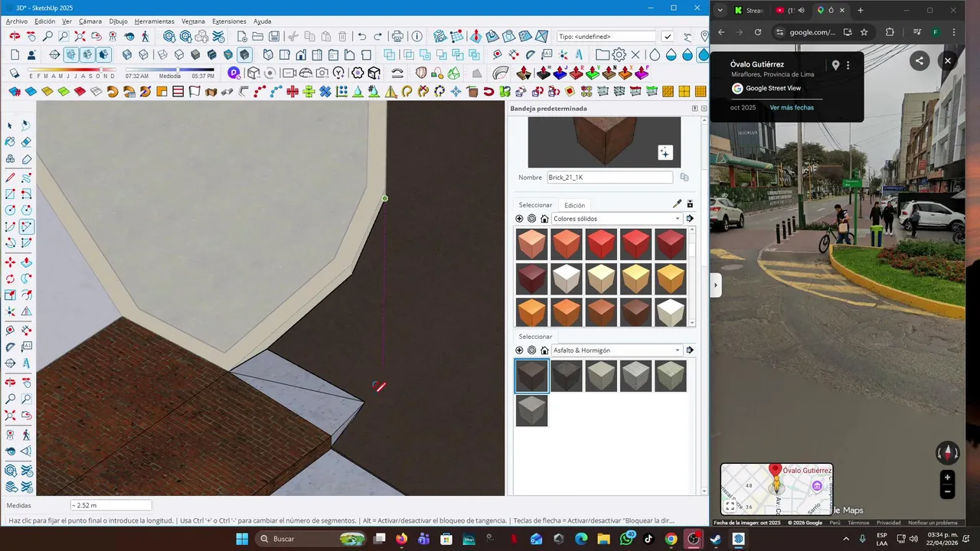Open Chrome tab search chevron
Screen dimensions: 980x551
pyautogui.click(x=720, y=10)
